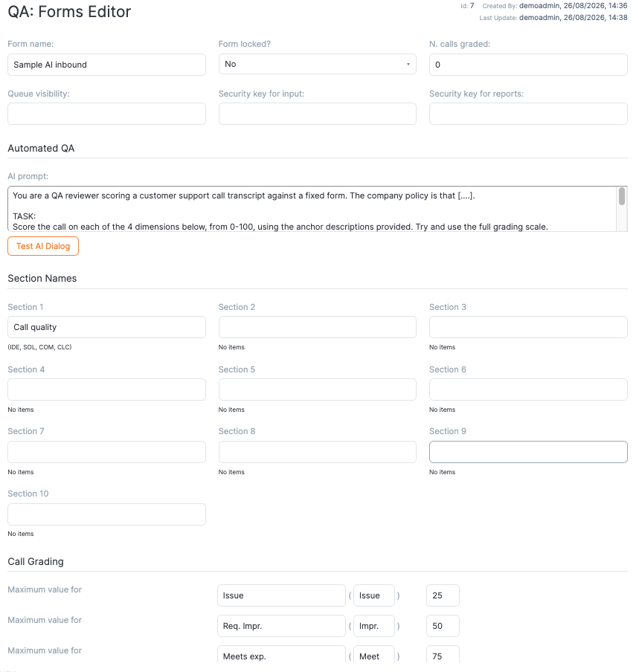Click the maximum value 75 field
The width and height of the screenshot is (639, 672).
(443, 655)
